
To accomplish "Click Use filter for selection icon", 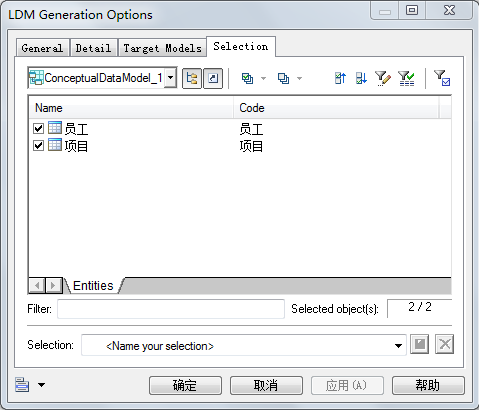I will [442, 78].
